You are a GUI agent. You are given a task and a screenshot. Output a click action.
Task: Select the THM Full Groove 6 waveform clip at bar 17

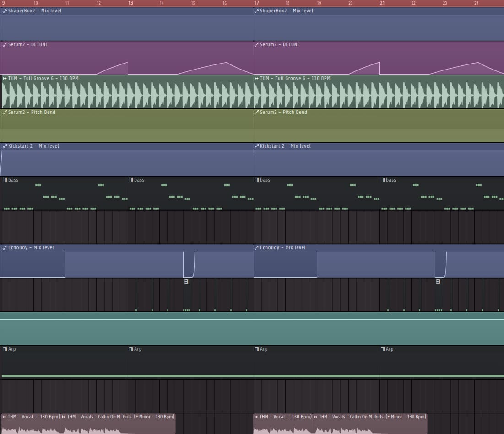pyautogui.click(x=379, y=92)
